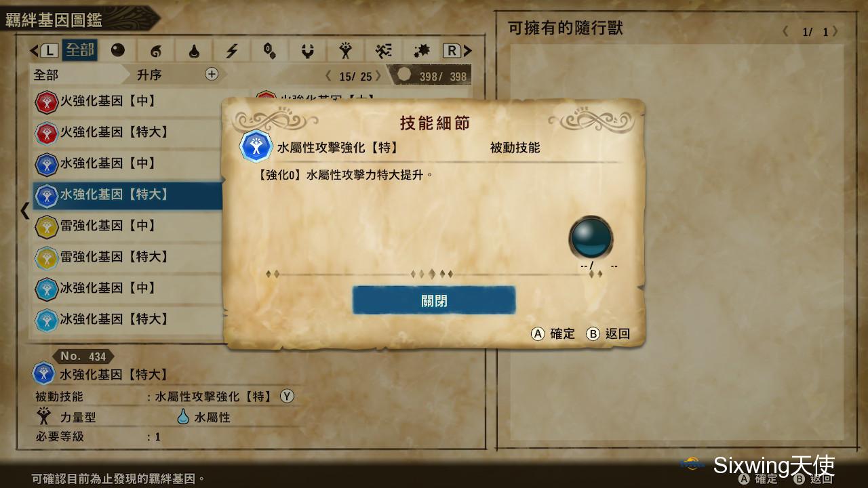868x488 pixels.
Task: Select the speed type running figure icon
Action: [384, 51]
